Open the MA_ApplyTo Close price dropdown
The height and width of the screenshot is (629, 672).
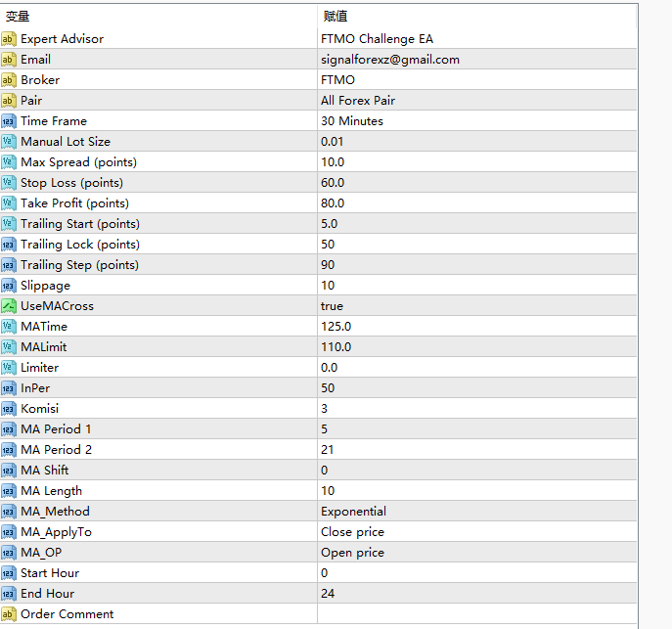coord(352,532)
